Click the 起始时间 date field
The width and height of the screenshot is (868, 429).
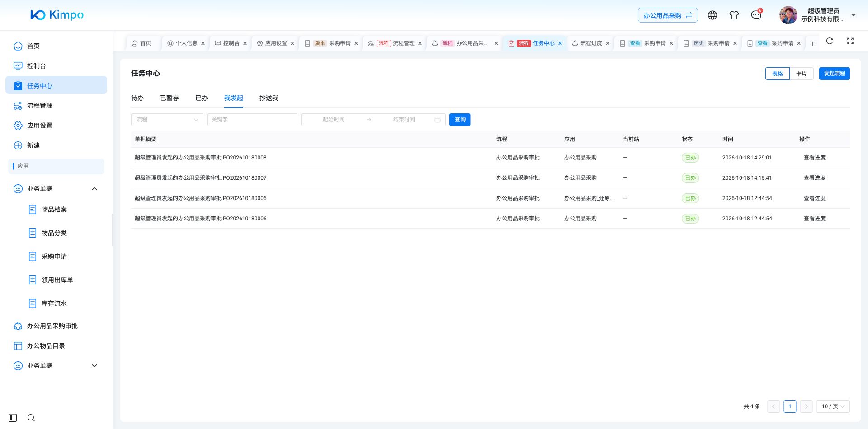point(334,120)
